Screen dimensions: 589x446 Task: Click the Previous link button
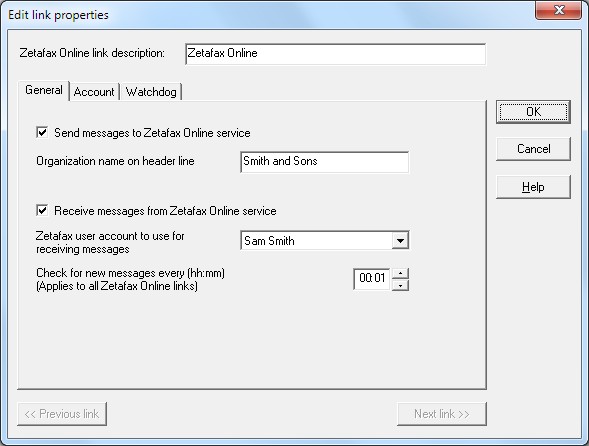(x=62, y=414)
